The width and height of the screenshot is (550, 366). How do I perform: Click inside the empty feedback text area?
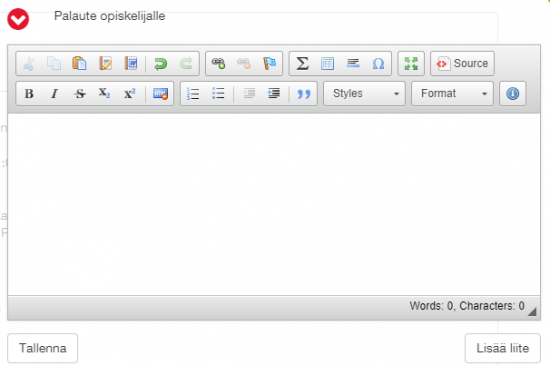click(274, 204)
